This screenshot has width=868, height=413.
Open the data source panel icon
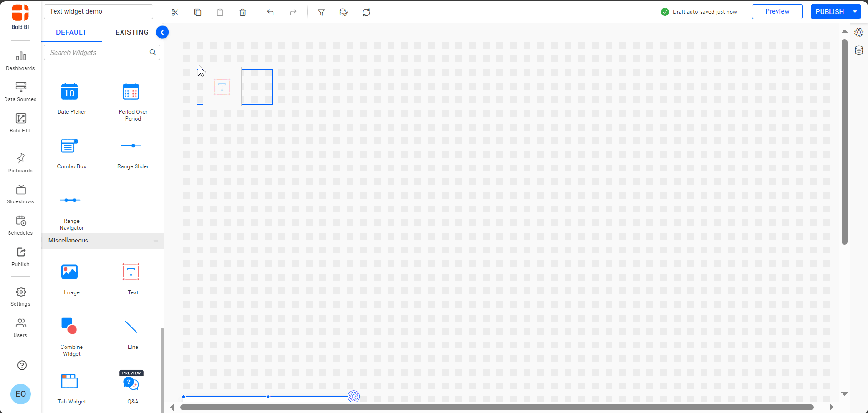[858, 50]
